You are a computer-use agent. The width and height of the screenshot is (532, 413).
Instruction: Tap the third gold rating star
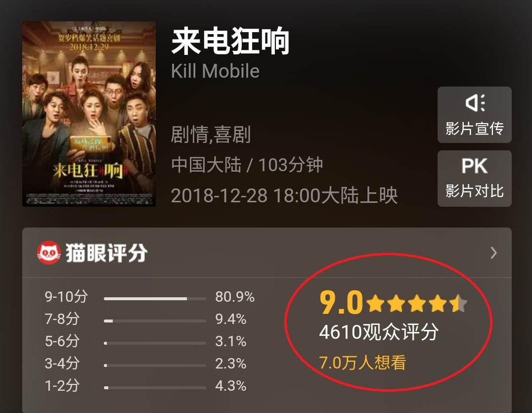click(x=417, y=303)
